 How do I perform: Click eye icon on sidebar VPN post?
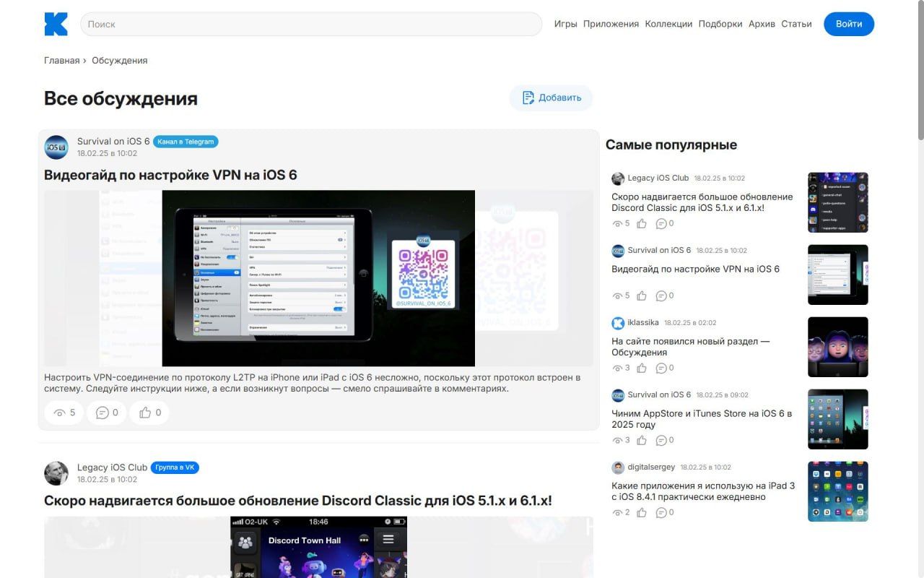coord(617,296)
